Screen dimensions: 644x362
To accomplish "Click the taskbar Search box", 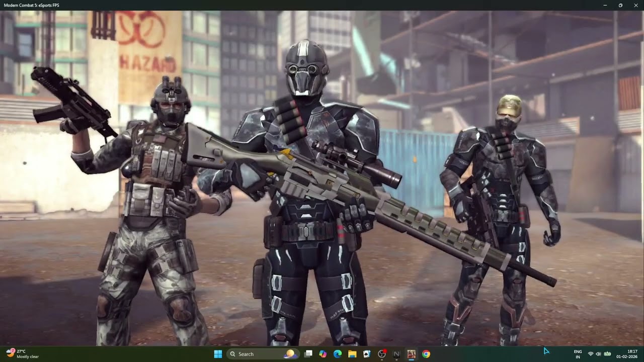I will point(263,354).
